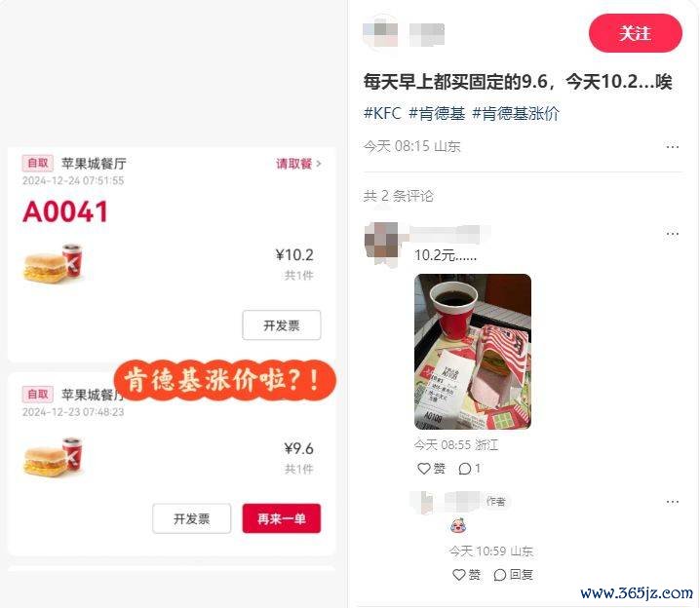The width and height of the screenshot is (700, 608).
Task: Open meal image on the ¥10.2 order
Action: tap(53, 264)
